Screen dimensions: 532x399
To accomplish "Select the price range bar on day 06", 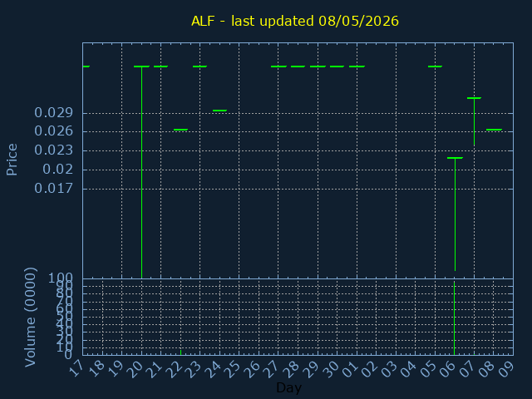I will click(455, 214).
